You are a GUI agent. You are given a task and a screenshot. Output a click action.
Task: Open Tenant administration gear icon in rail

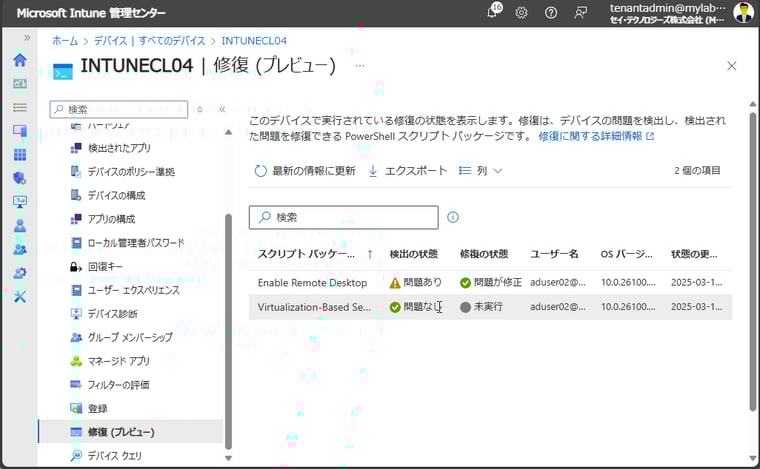point(20,273)
